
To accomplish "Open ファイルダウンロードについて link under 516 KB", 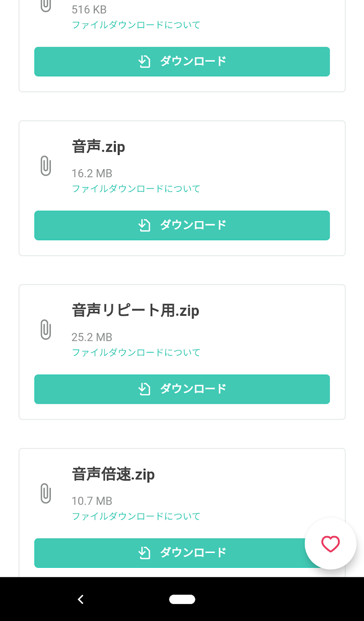I will pyautogui.click(x=136, y=25).
